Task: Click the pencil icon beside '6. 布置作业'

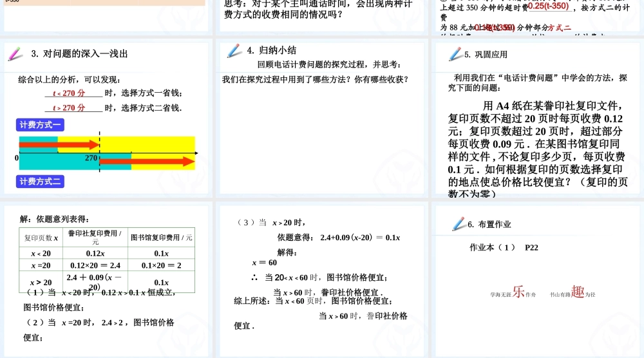Action: pos(459,224)
